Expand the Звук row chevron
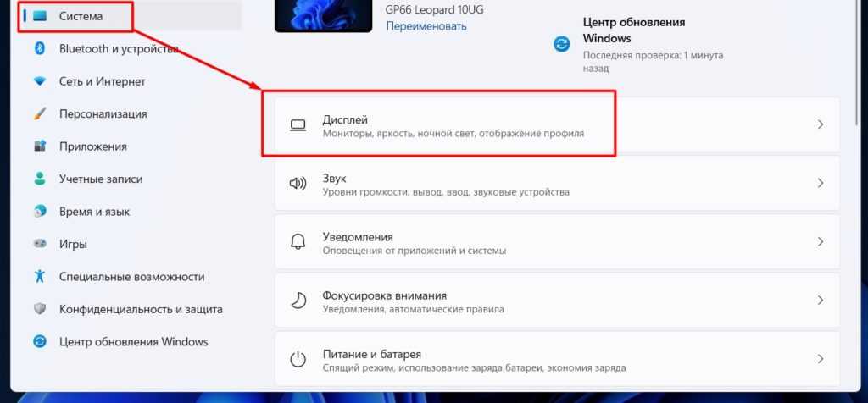868x403 pixels. click(x=821, y=183)
